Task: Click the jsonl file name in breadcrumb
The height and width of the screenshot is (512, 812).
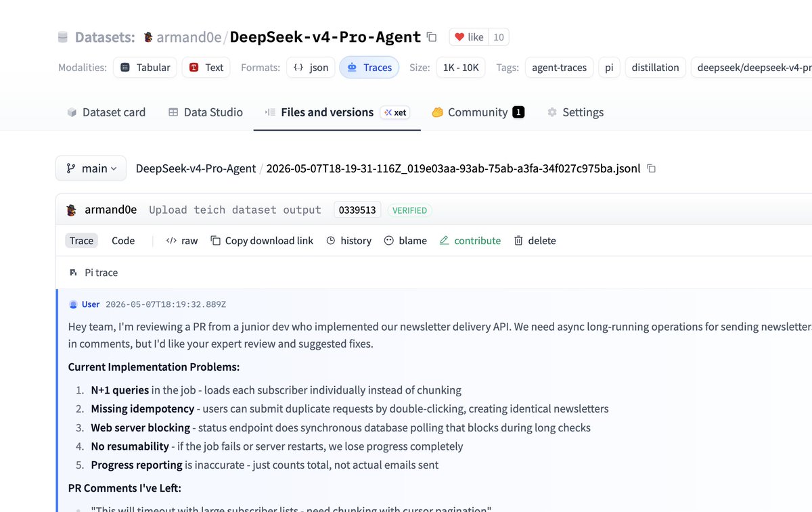Action: point(453,168)
